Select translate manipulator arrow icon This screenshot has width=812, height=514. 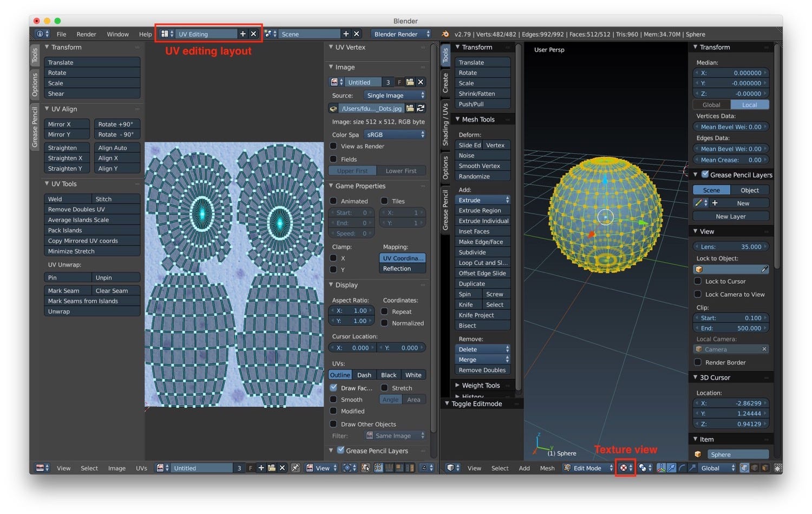point(671,468)
